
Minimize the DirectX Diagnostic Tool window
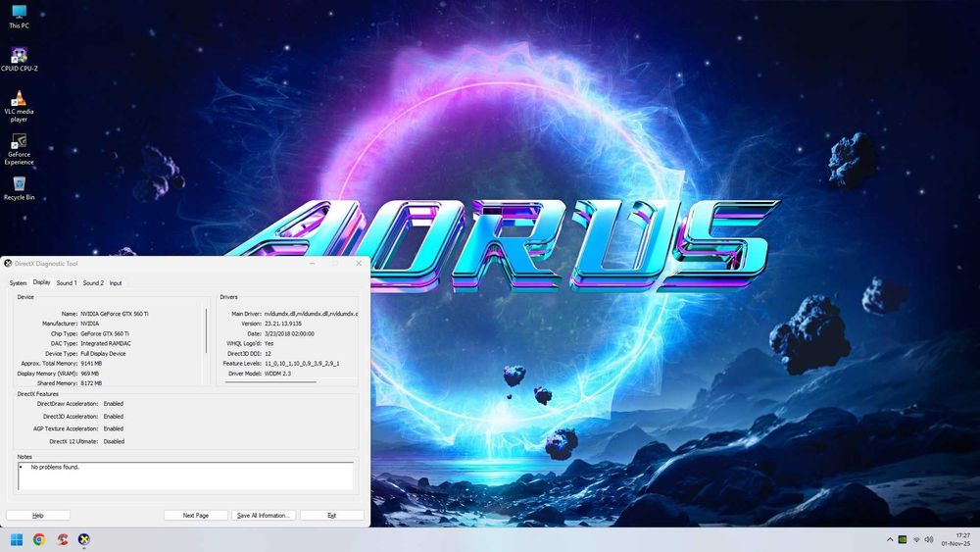[312, 263]
